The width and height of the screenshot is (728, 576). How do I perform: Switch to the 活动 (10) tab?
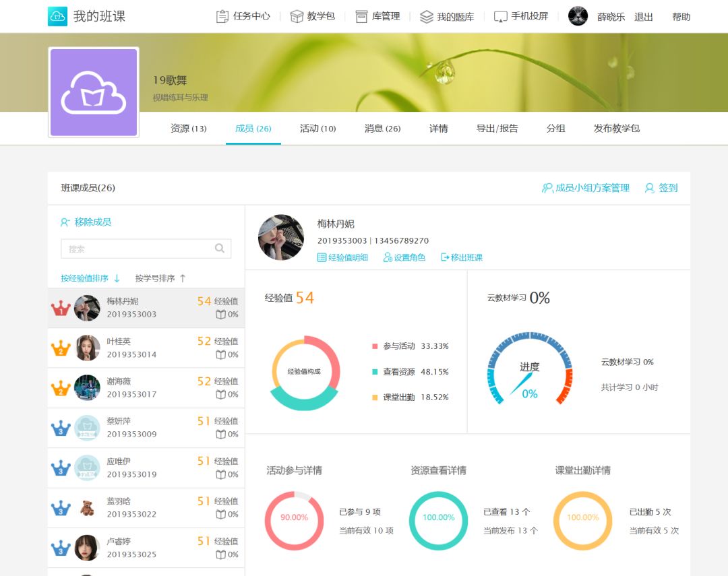pyautogui.click(x=317, y=129)
